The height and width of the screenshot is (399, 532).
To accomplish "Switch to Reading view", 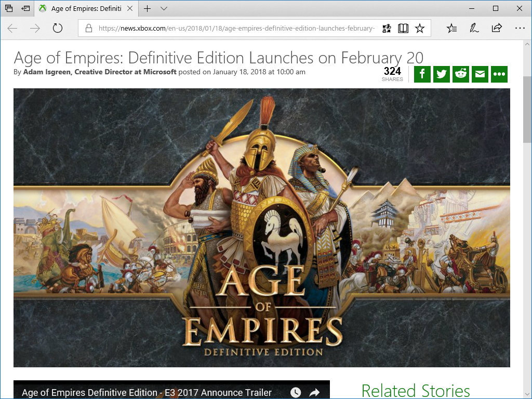I will pyautogui.click(x=403, y=28).
